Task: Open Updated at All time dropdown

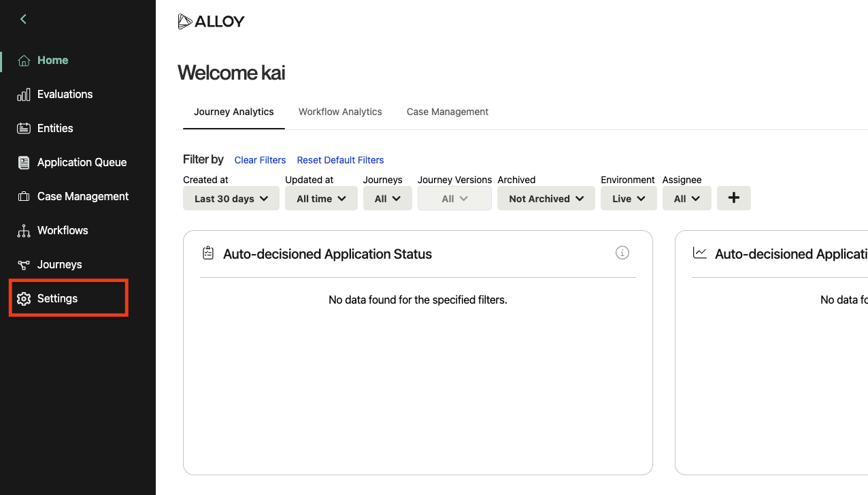Action: [x=321, y=199]
